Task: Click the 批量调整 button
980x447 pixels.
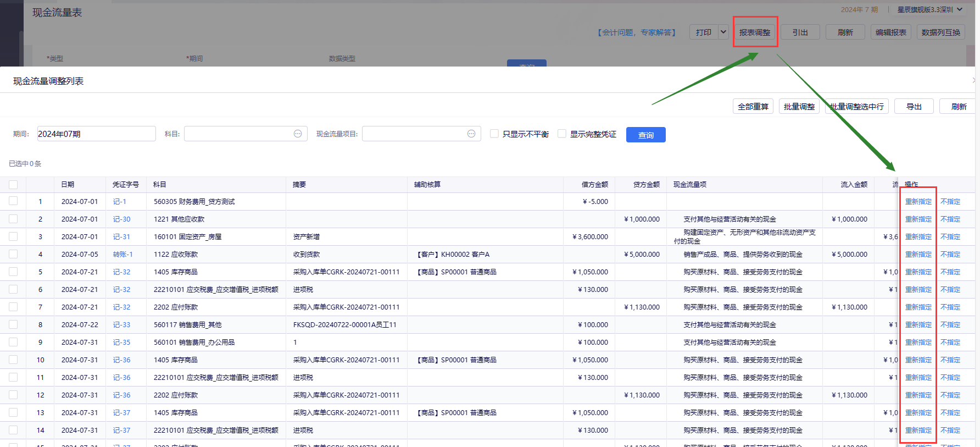Action: 799,106
